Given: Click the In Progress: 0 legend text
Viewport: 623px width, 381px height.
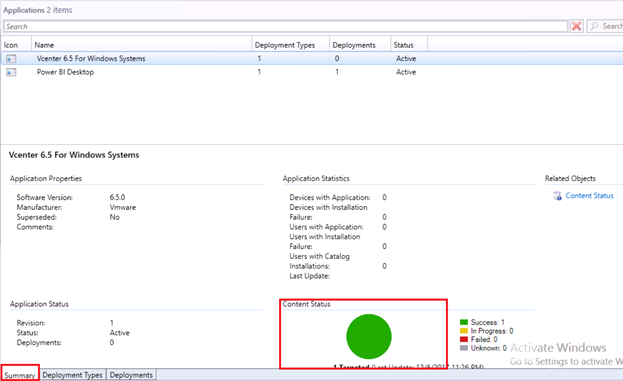Looking at the screenshot, I should pos(492,331).
